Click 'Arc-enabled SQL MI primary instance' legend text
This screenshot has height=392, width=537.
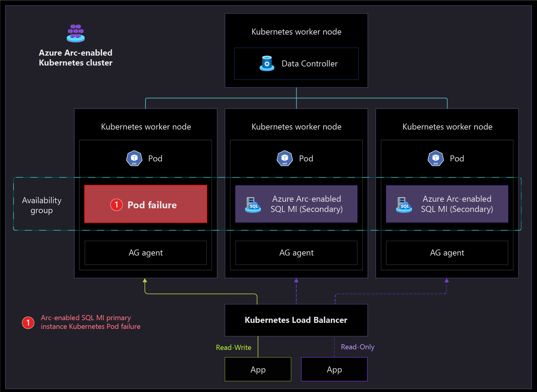[90, 322]
